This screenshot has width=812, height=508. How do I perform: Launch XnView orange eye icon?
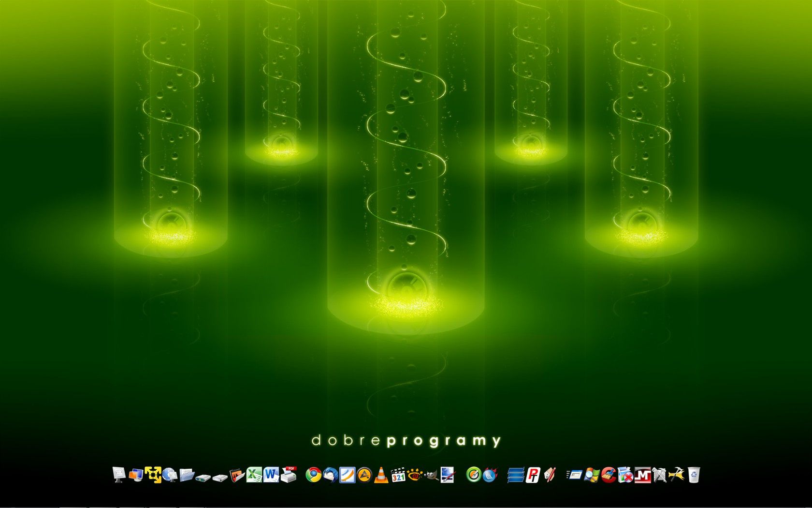[415, 475]
